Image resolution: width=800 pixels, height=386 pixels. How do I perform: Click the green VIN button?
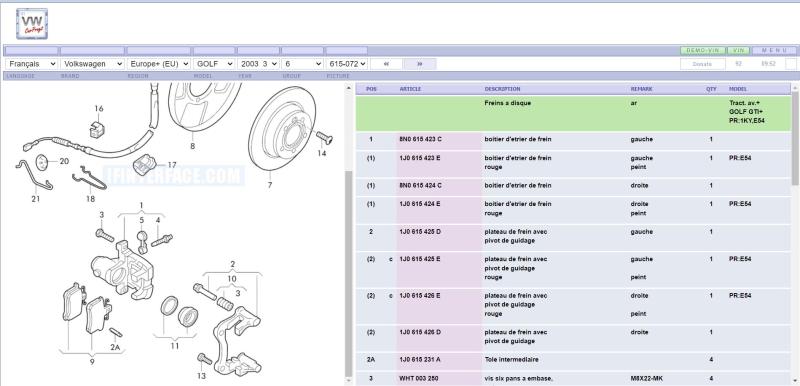738,50
